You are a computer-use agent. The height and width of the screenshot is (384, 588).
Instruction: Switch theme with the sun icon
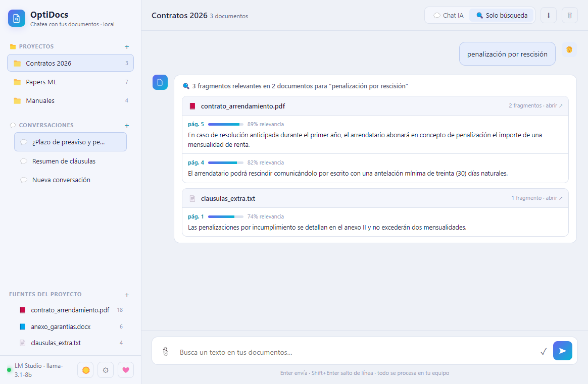pyautogui.click(x=85, y=370)
